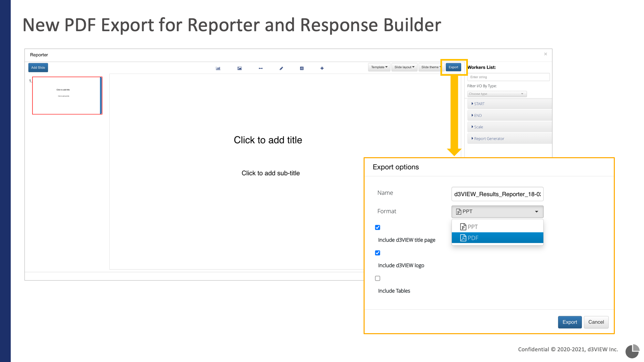The width and height of the screenshot is (644, 362).
Task: Open the Choose type filter dropdown
Action: 497,94
